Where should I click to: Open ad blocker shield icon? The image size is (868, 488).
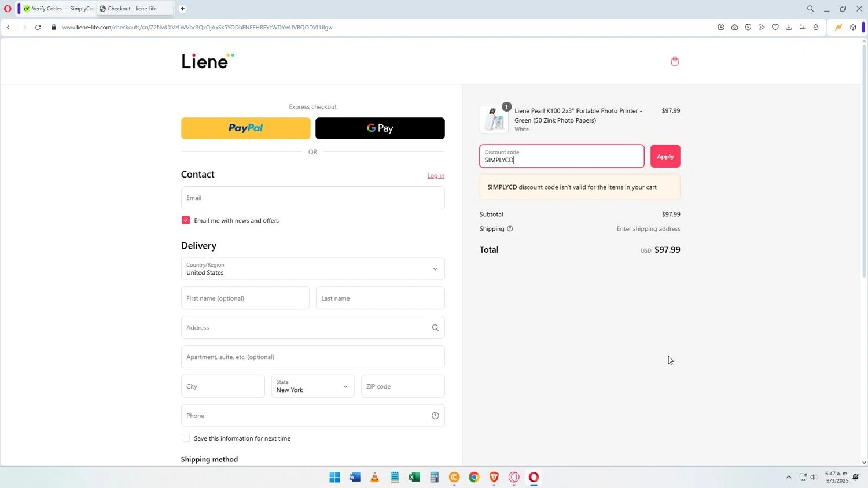(x=748, y=27)
